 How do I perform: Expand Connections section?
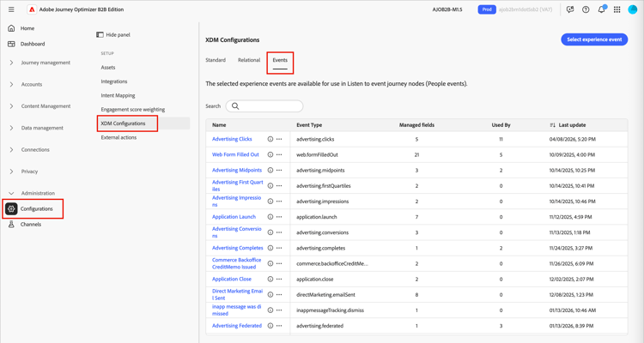click(x=11, y=150)
